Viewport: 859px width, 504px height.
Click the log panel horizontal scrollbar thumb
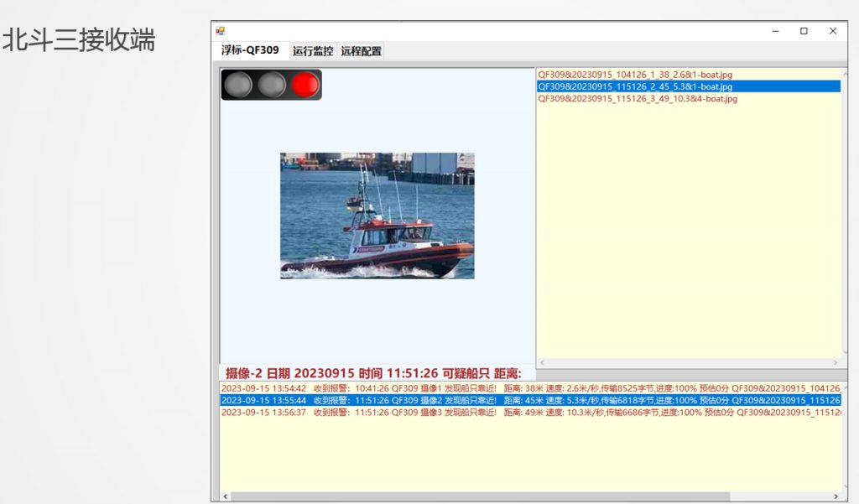[478, 496]
